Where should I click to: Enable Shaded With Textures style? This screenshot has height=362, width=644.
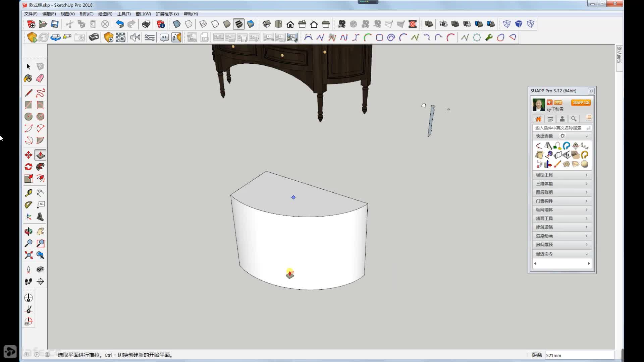[239, 24]
